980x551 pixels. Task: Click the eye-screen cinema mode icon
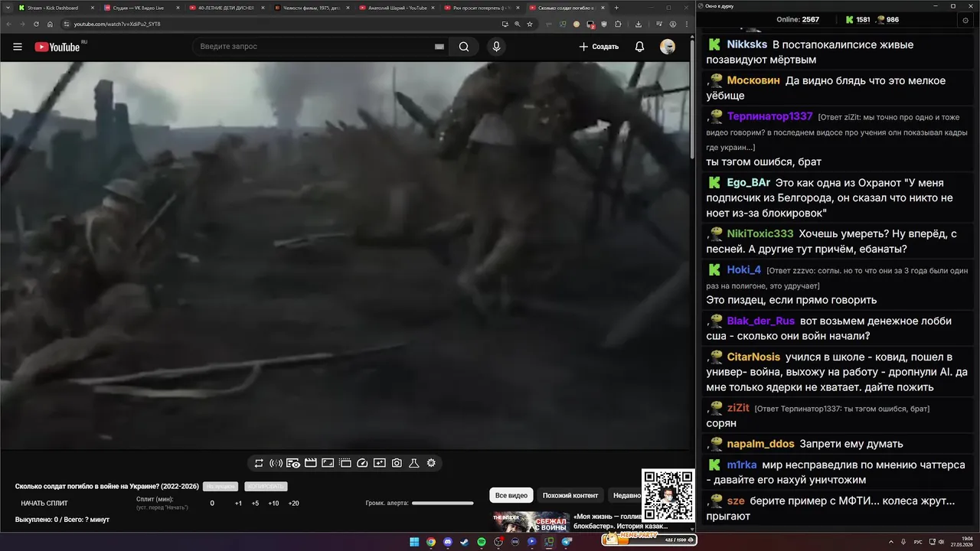tap(293, 463)
